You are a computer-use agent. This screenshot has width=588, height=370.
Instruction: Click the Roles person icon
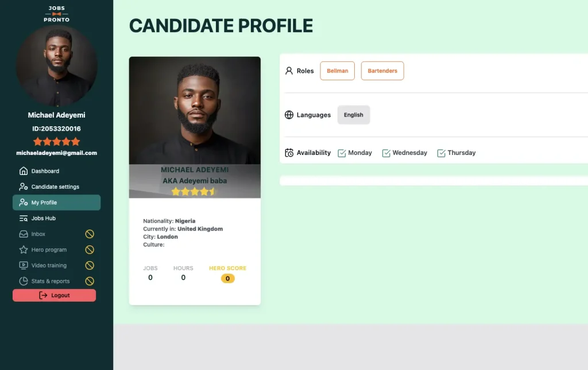tap(288, 71)
